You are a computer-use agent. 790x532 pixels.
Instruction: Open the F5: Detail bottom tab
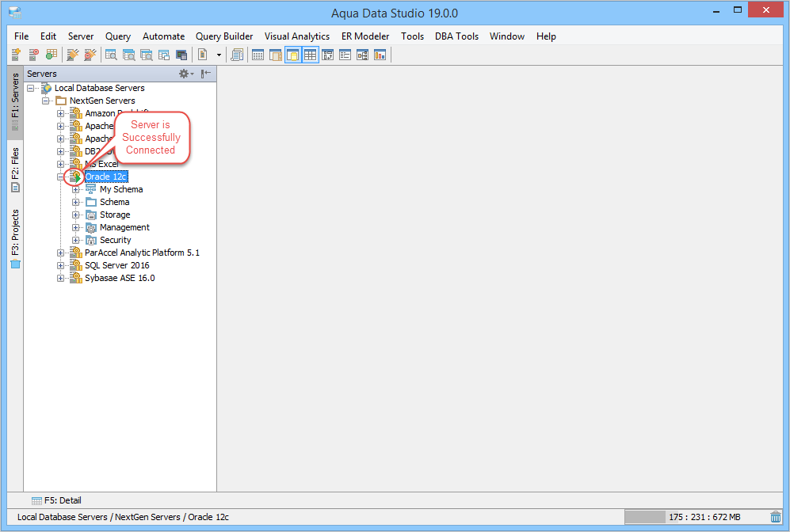pyautogui.click(x=56, y=500)
